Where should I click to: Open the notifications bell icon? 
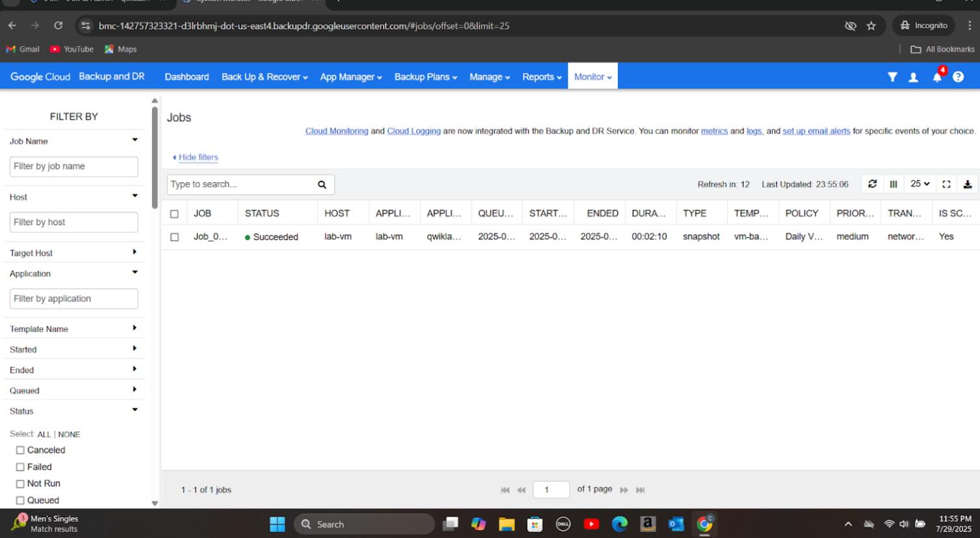(936, 77)
